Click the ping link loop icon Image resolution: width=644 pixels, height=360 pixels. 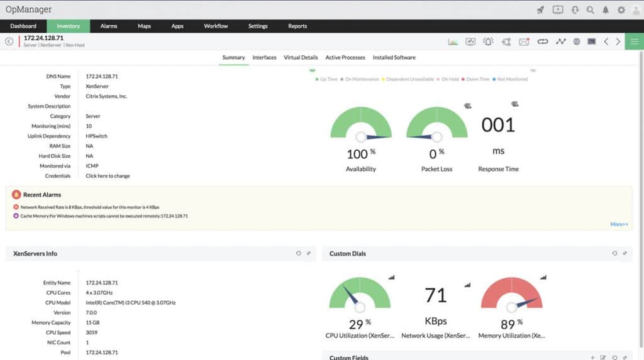click(x=543, y=41)
